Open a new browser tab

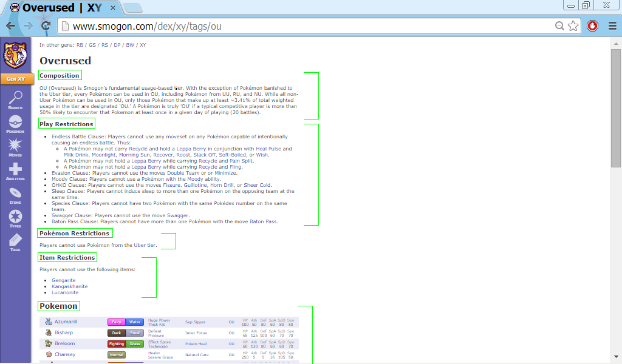pyautogui.click(x=133, y=8)
